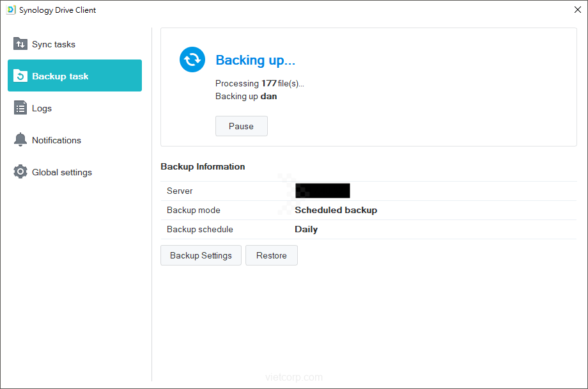Switch to the Logs page

pos(42,108)
